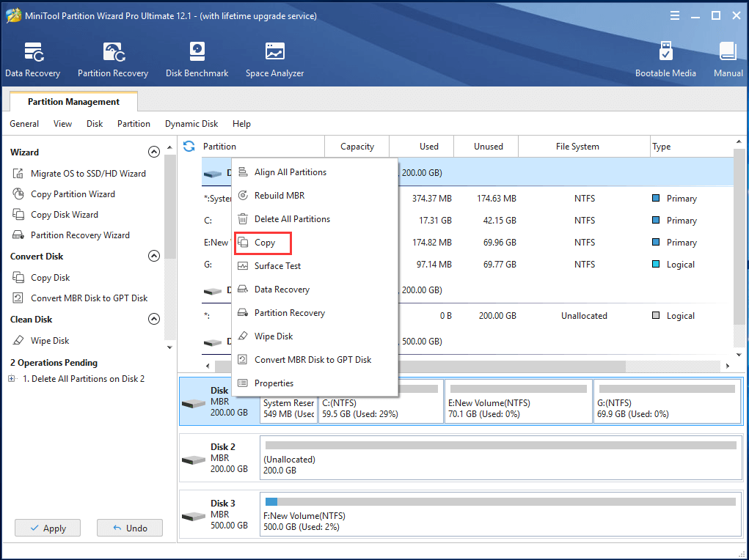The height and width of the screenshot is (560, 749).
Task: Select Surface Test in the context menu
Action: tap(277, 266)
